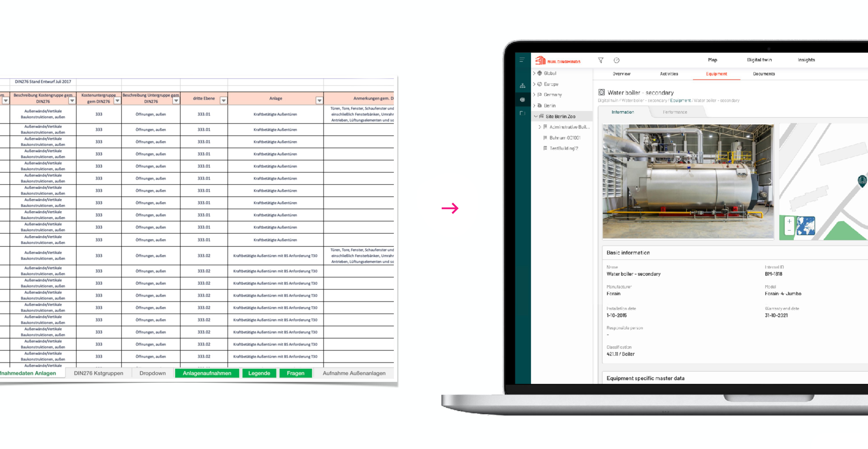Click the equipment icon beside Water boiler title
This screenshot has width=868, height=449.
601,92
